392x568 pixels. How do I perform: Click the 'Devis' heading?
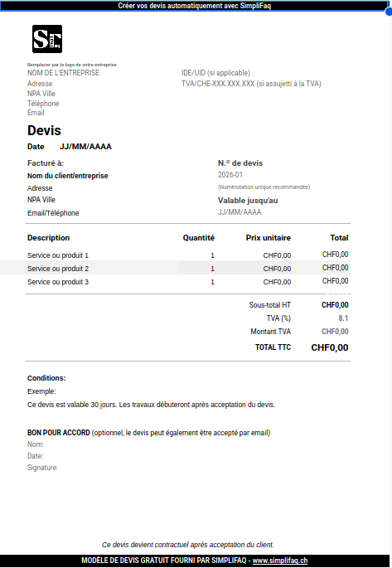(x=44, y=130)
